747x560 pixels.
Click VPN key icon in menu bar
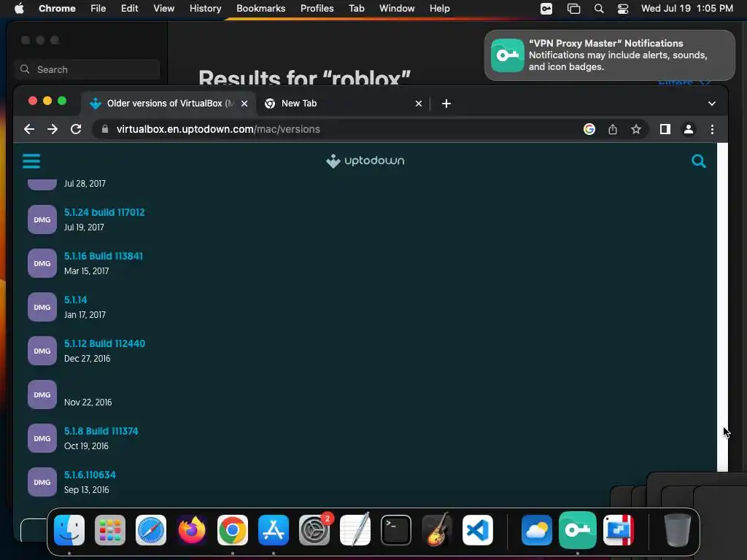click(x=546, y=9)
